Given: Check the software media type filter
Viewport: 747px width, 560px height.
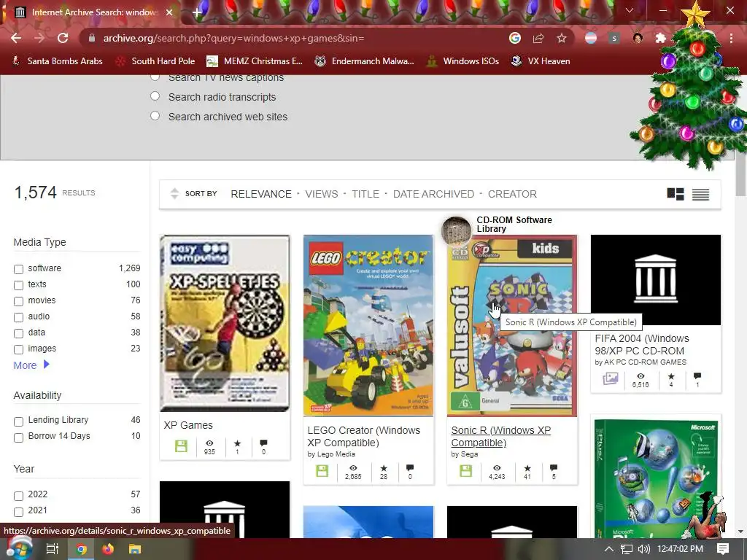Looking at the screenshot, I should pyautogui.click(x=18, y=269).
